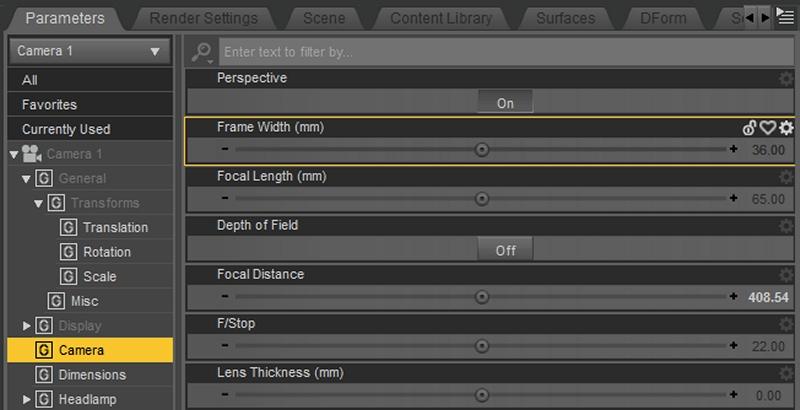The image size is (800, 410).
Task: Toggle Depth of Field Off button
Action: pos(505,250)
